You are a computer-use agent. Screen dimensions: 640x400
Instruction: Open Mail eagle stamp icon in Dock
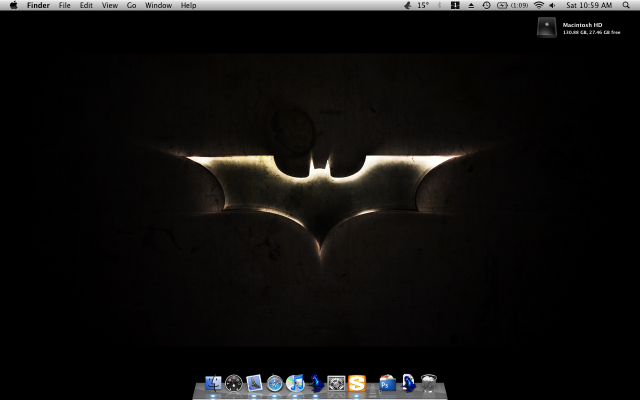point(254,383)
